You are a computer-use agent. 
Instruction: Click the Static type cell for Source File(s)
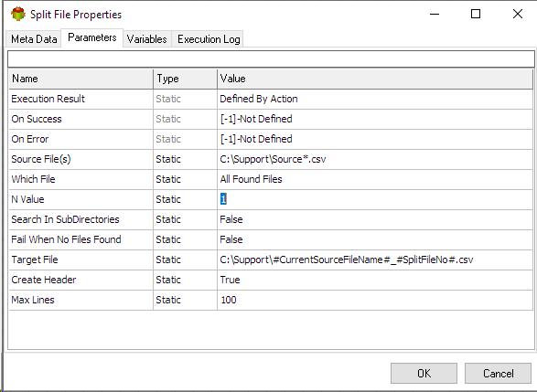186,159
